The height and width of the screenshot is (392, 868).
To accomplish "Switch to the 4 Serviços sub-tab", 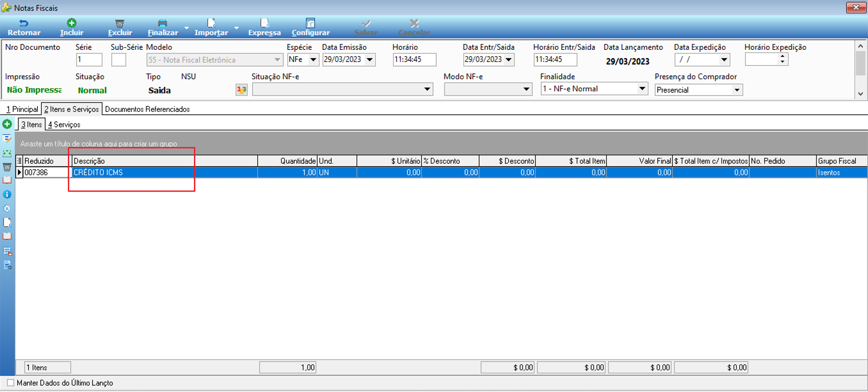I will pos(64,124).
